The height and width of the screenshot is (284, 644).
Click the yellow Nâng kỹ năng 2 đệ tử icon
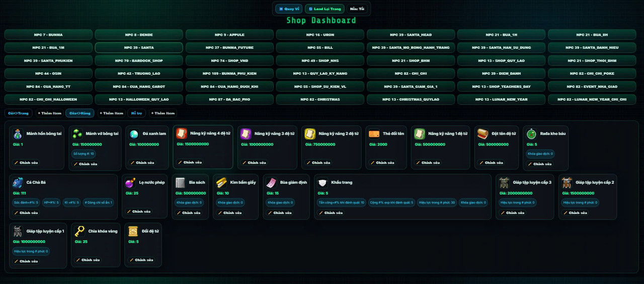310,134
